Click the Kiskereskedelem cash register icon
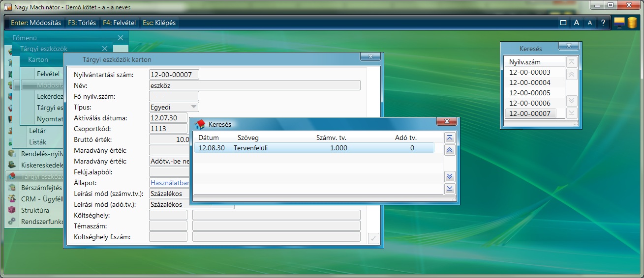Screen dimensions: 644x278 click(12, 165)
